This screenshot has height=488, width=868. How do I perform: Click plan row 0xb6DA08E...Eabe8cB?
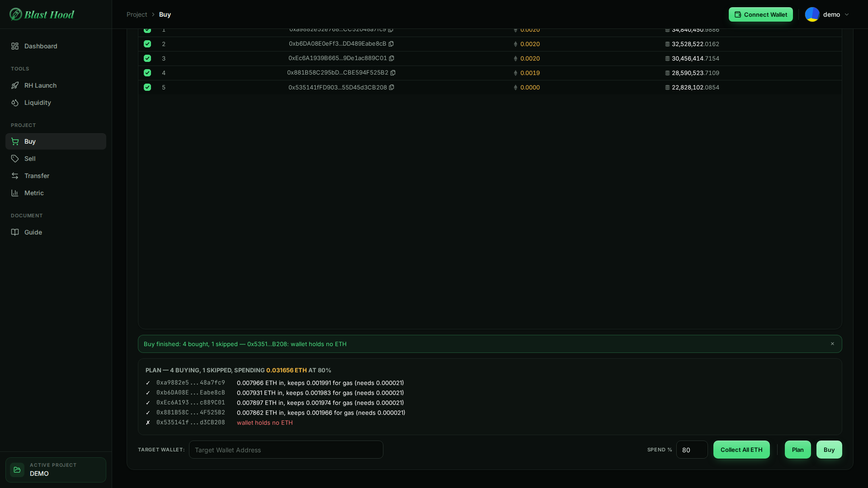tap(274, 393)
